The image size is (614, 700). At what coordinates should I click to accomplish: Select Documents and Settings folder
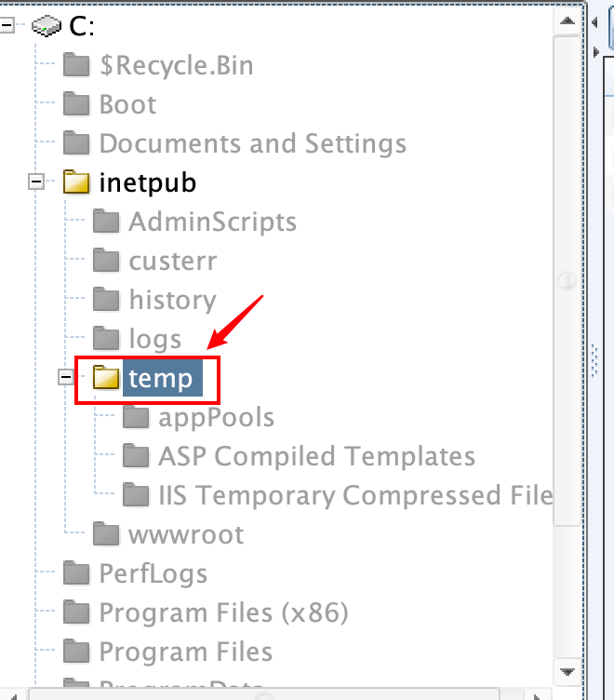[x=252, y=143]
